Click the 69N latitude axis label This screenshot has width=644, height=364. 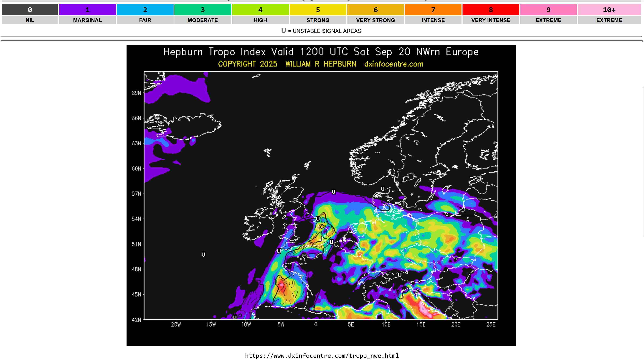tap(136, 93)
